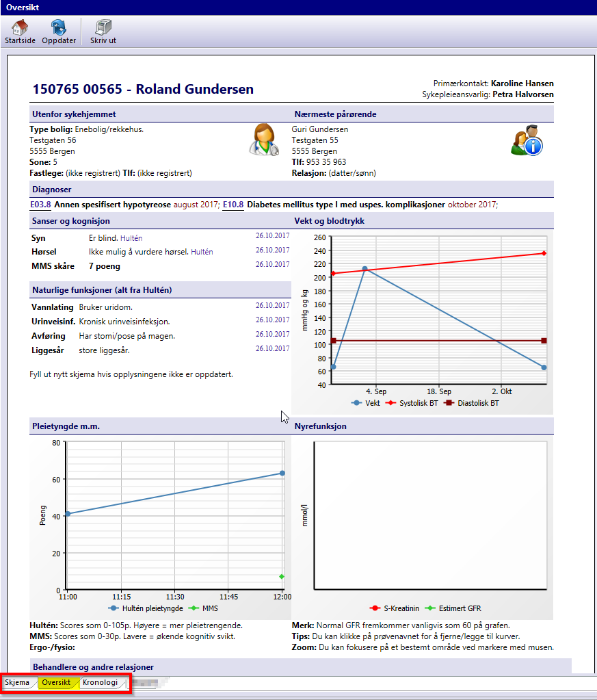Open the Kronologi tab
This screenshot has height=700, width=597.
[100, 682]
